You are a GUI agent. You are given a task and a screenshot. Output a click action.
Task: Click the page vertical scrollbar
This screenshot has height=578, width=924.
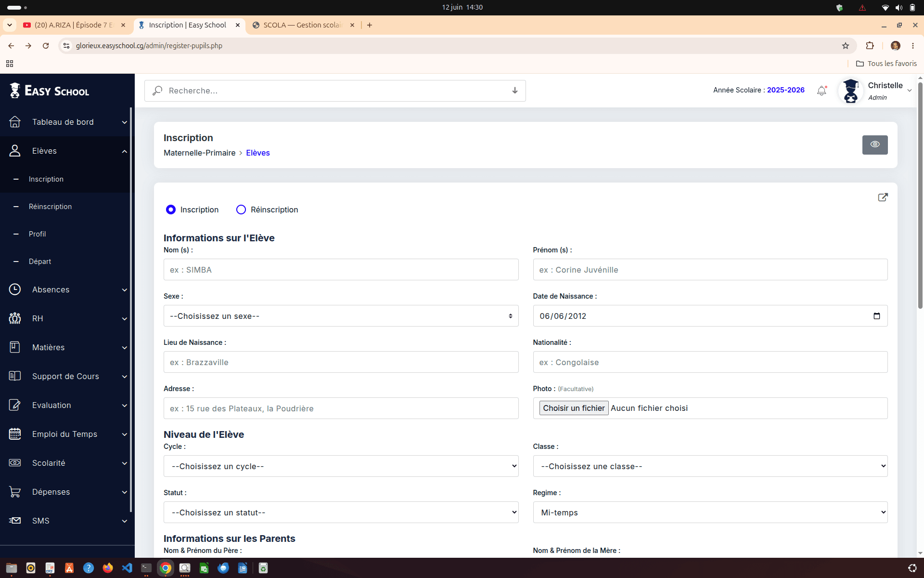(x=920, y=195)
